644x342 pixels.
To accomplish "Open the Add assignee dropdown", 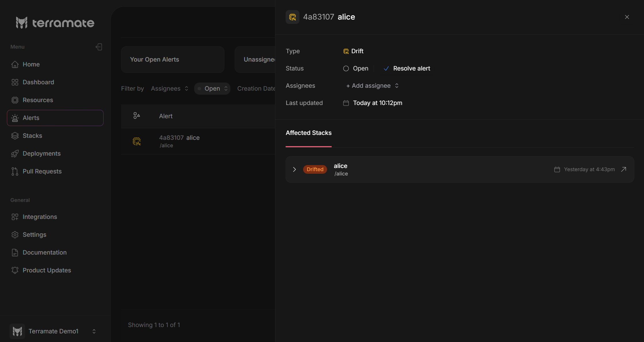I will tap(372, 86).
